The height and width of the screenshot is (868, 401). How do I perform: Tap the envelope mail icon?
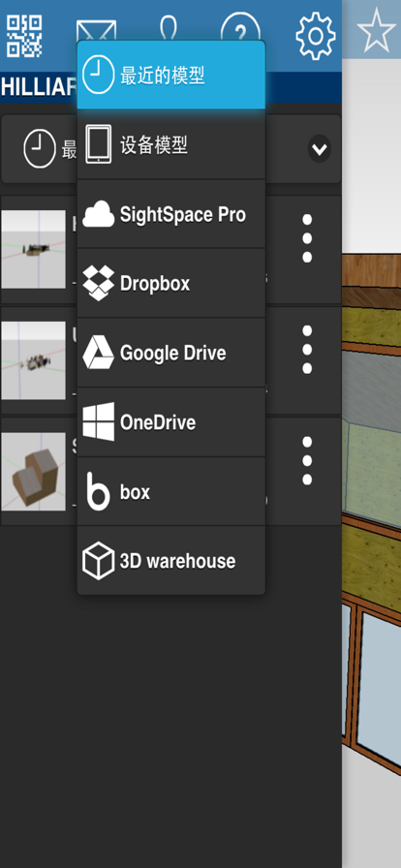[96, 30]
